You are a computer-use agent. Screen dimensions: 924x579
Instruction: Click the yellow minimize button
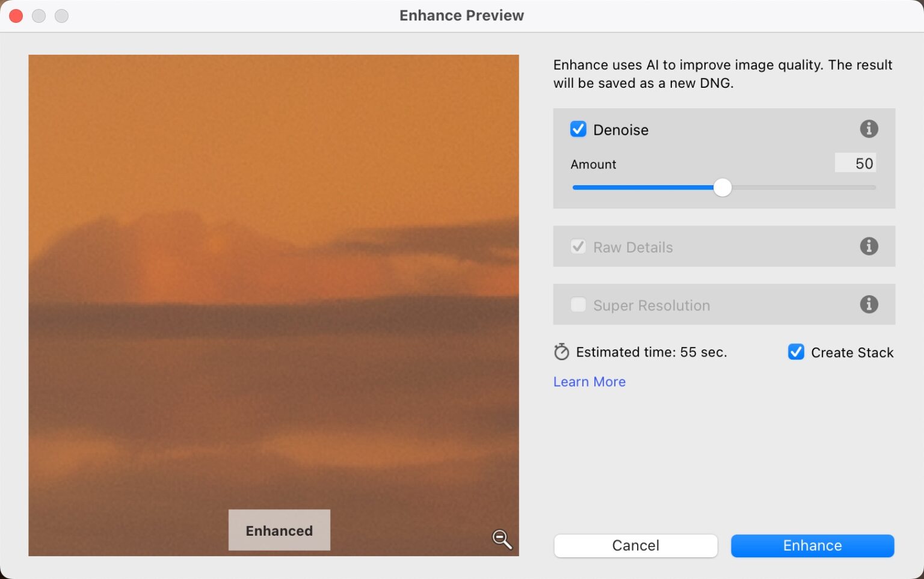[38, 16]
